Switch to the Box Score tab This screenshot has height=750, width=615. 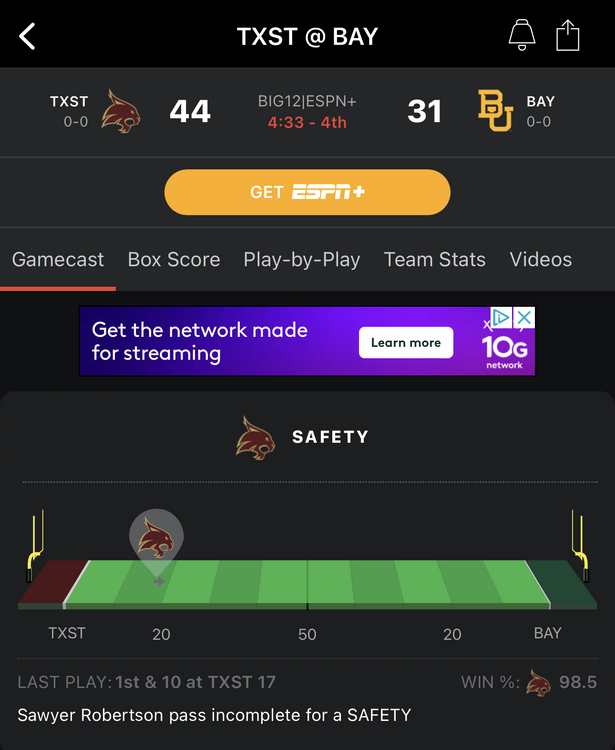point(174,260)
